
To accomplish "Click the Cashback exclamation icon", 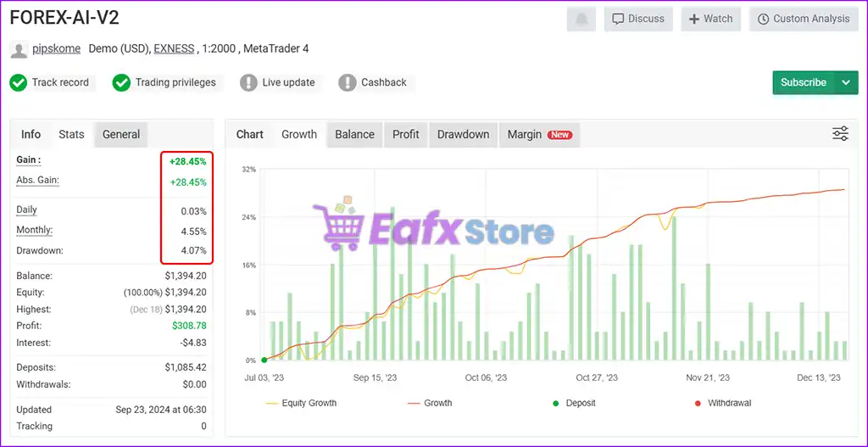I will (x=347, y=83).
